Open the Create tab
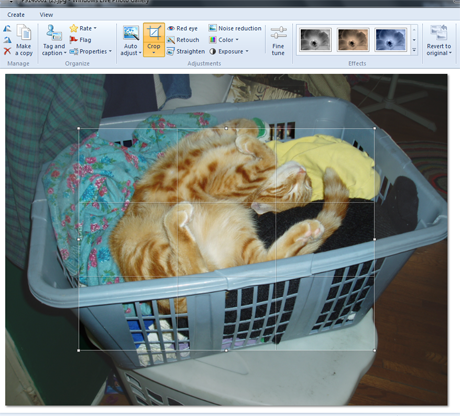 [16, 15]
